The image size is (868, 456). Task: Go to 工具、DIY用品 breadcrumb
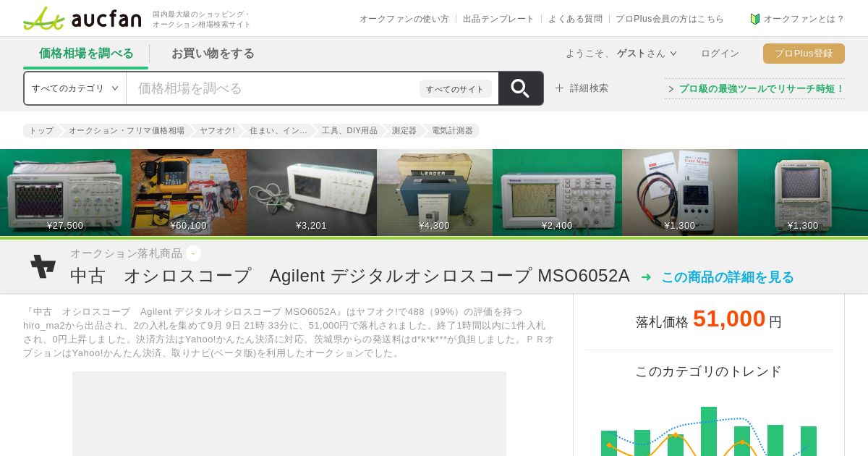349,130
